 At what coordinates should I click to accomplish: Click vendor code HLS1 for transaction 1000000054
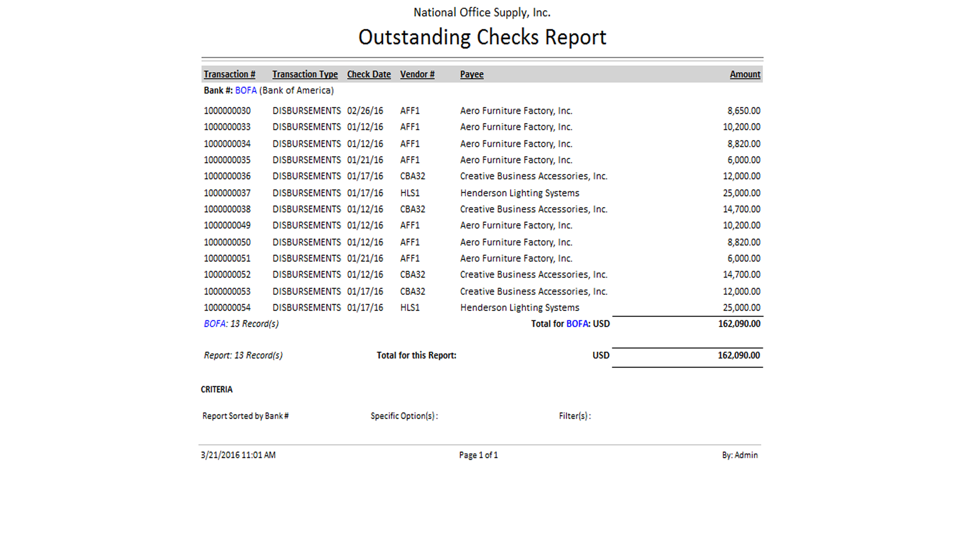pos(410,308)
